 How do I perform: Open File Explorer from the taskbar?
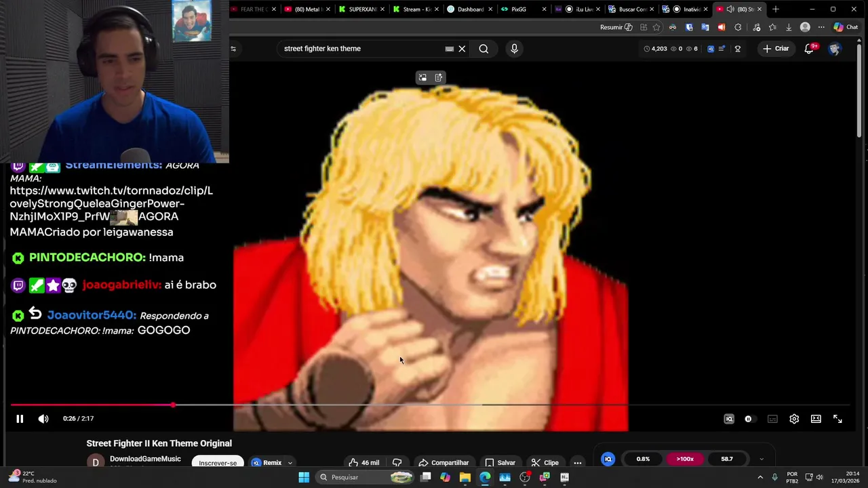(x=465, y=477)
